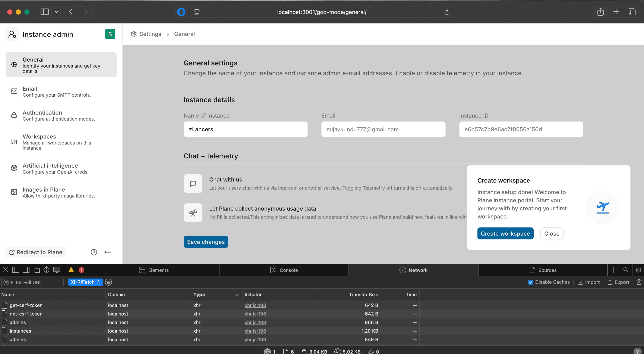The image size is (644, 354).
Task: Click the address bar URL field
Action: tap(322, 12)
